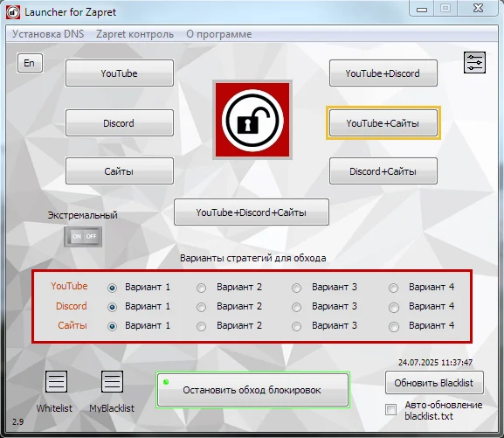This screenshot has height=438, width=504.
Task: Open the Установка DNS menu
Action: click(x=48, y=34)
